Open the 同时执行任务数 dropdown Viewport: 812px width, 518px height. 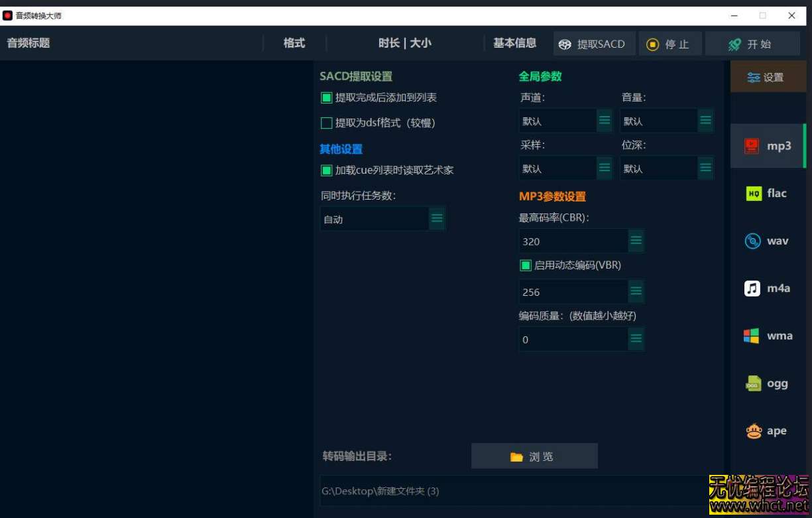point(436,218)
